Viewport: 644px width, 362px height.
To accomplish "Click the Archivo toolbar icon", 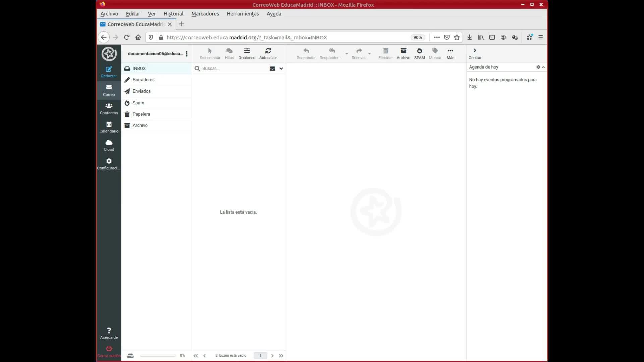I will [x=403, y=51].
